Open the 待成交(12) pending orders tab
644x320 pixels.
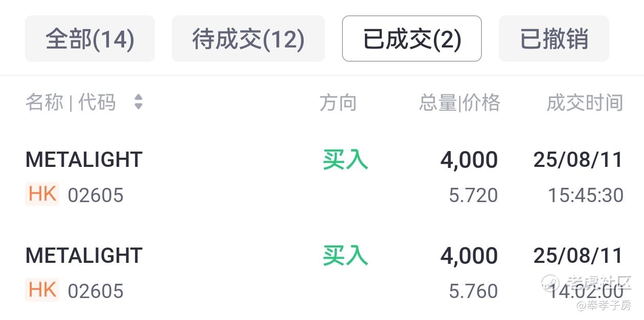248,39
